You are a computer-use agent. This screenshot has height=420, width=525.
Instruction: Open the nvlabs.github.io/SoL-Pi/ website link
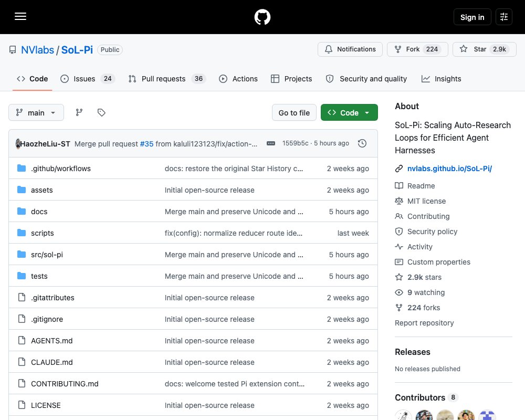click(x=449, y=169)
